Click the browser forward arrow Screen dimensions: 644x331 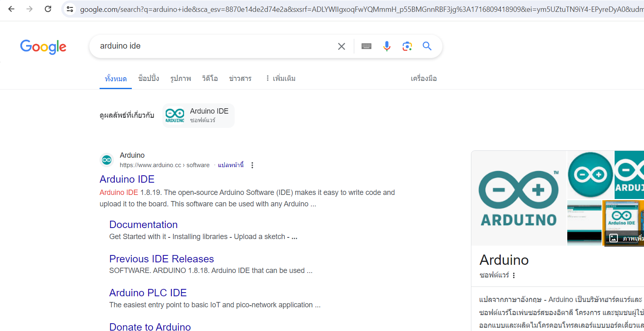pos(29,9)
